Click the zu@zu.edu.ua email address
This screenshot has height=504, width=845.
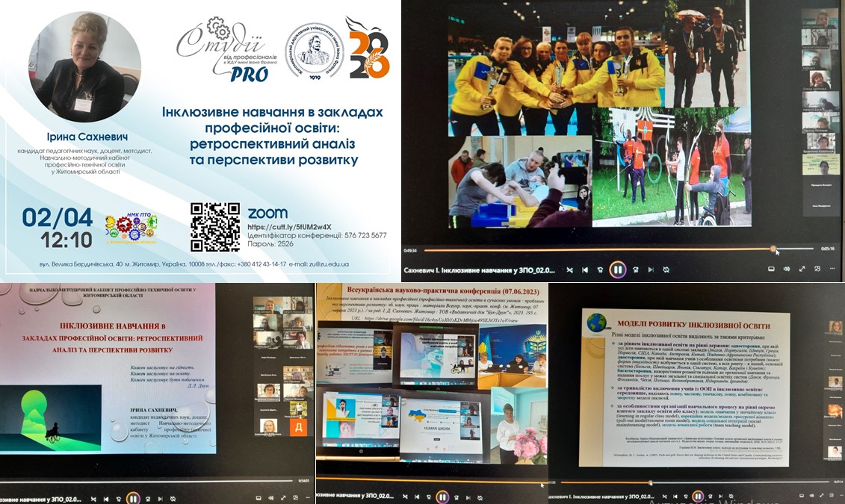click(330, 264)
